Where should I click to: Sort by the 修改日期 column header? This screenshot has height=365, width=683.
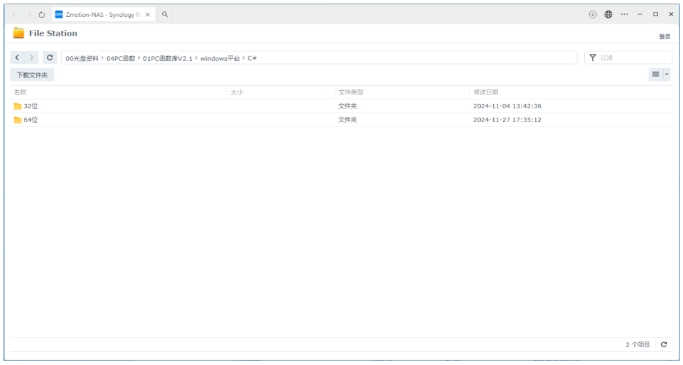pos(486,92)
